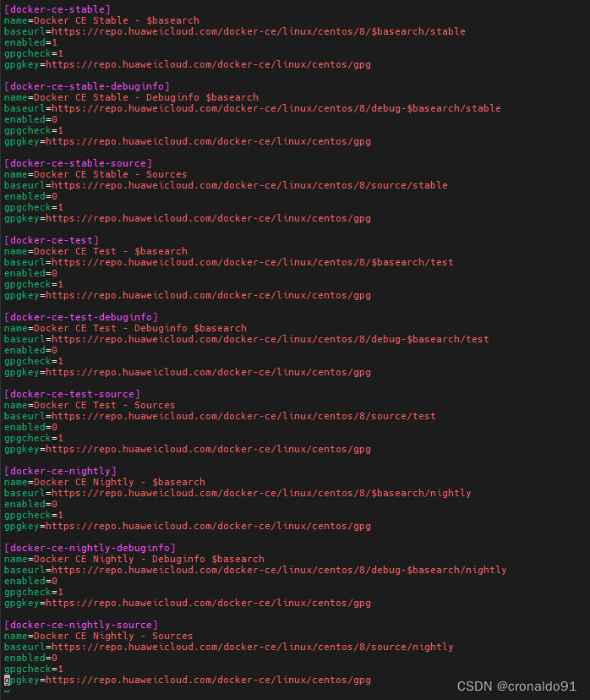Click 'enabled=0' under [docker-ce-nightly-debuginfo]
Viewport: 590px width, 700px height.
coord(30,581)
